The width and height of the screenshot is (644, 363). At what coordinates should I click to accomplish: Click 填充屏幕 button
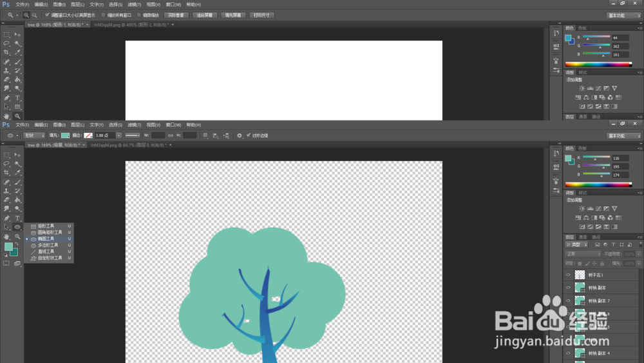pyautogui.click(x=233, y=15)
